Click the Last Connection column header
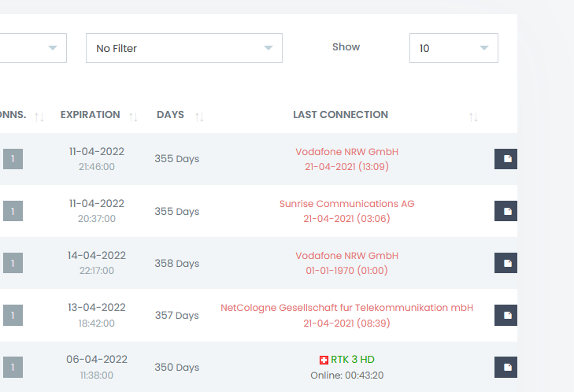Image resolution: width=574 pixels, height=392 pixels. point(340,115)
